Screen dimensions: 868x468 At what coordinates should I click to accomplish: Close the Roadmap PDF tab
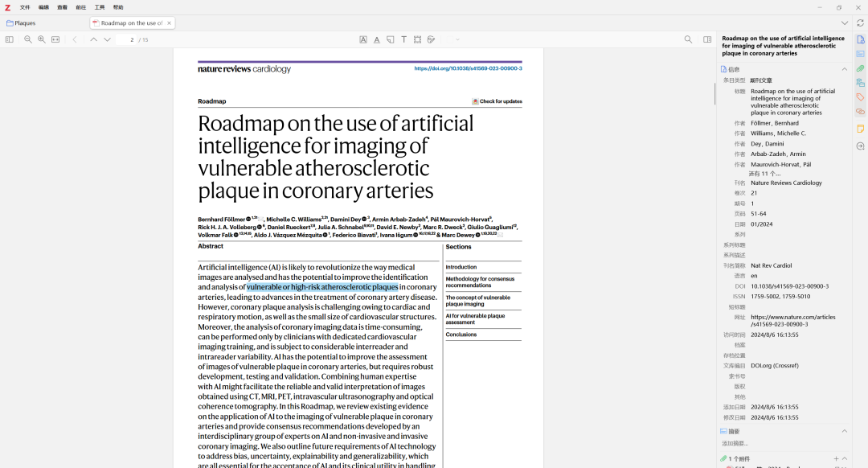[170, 23]
